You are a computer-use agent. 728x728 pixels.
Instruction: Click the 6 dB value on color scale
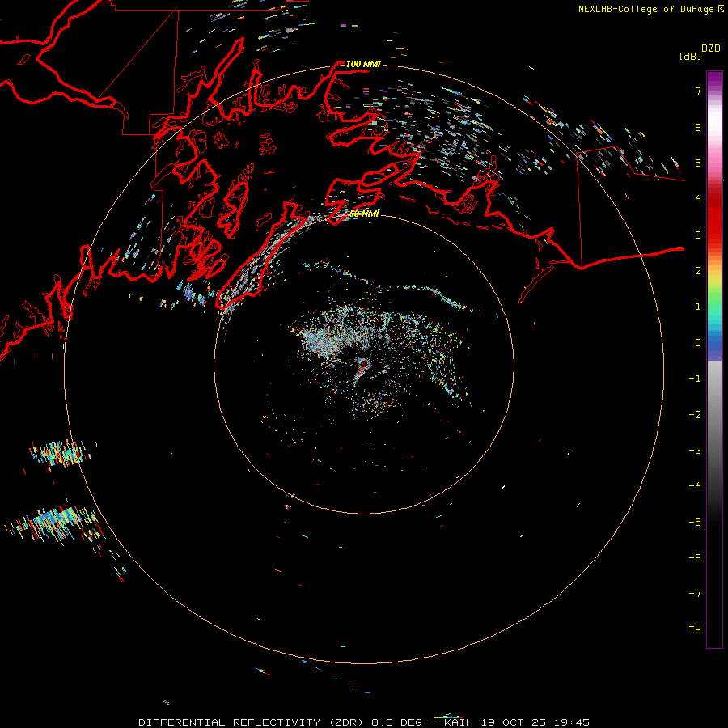698,127
